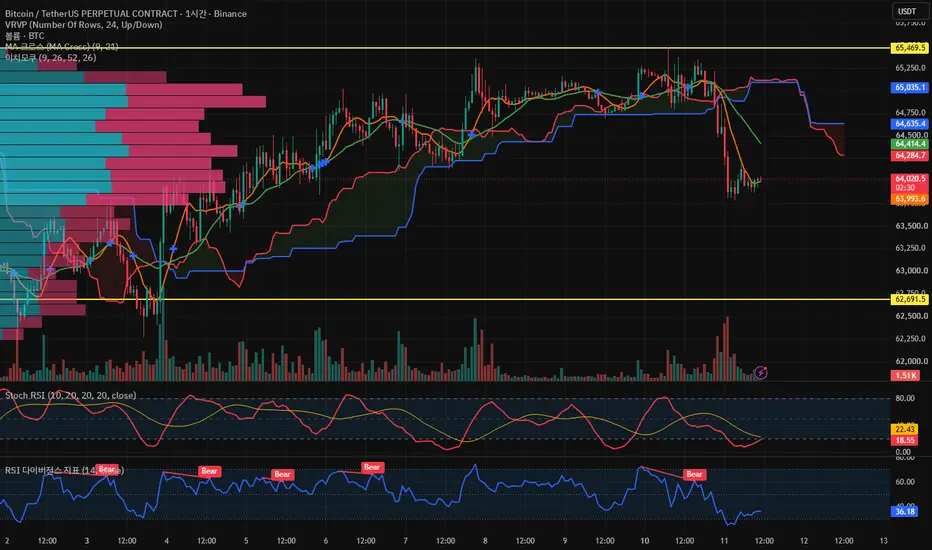
Task: Click the red 1.51K volume label
Action: (x=905, y=376)
